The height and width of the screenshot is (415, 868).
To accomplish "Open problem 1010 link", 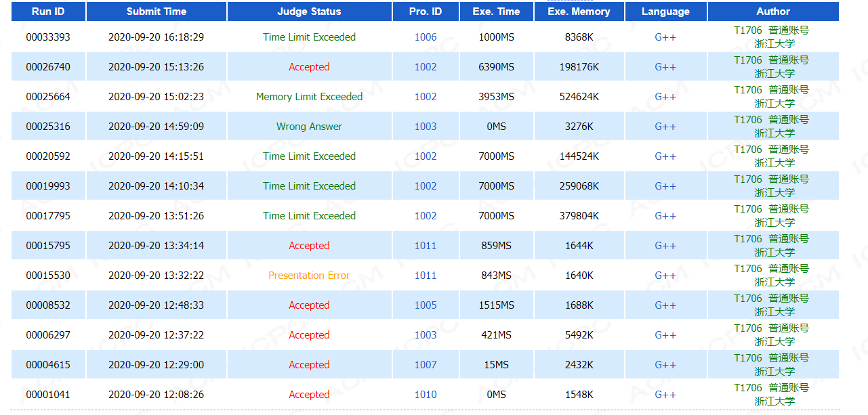I will [x=426, y=395].
